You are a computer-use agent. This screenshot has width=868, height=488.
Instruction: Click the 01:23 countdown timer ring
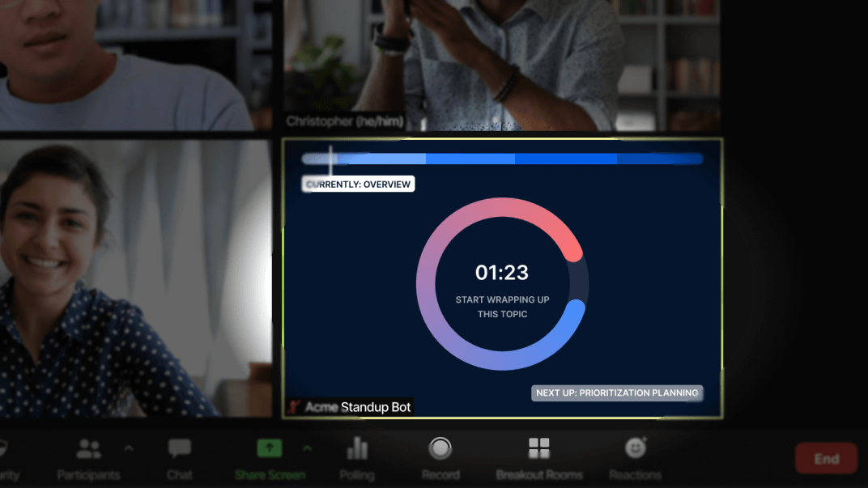pyautogui.click(x=502, y=273)
